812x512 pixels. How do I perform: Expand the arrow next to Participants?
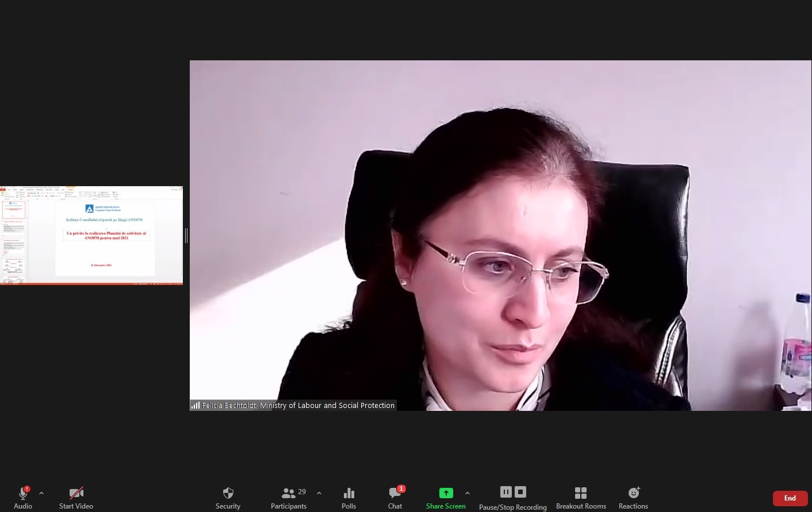click(x=319, y=493)
